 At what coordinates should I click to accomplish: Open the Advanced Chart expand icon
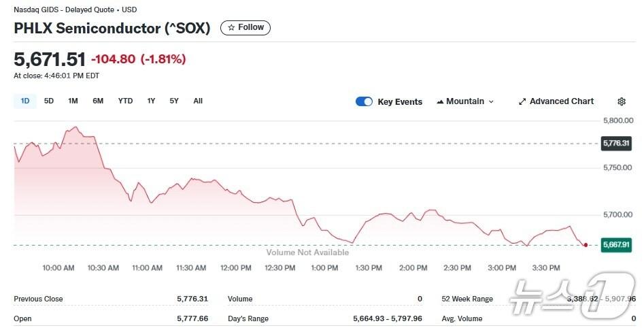pos(522,101)
